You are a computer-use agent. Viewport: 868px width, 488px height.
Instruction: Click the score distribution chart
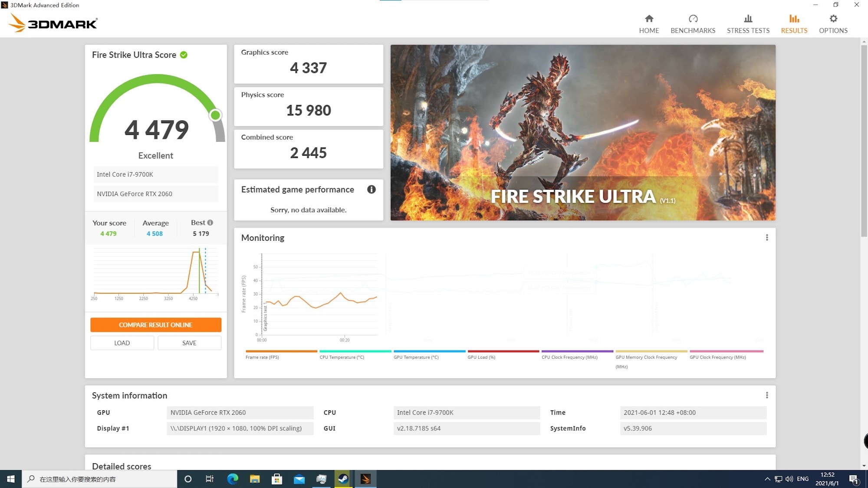(156, 273)
